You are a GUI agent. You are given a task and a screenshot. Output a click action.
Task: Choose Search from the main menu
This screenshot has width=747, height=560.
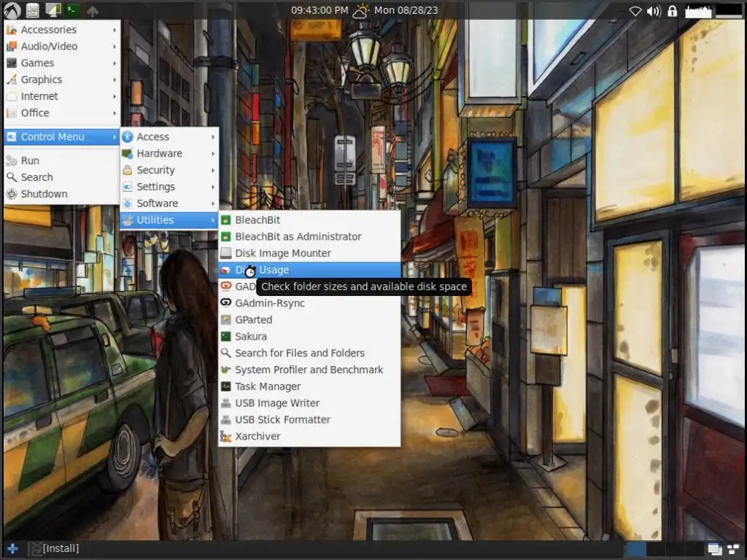pos(61,177)
